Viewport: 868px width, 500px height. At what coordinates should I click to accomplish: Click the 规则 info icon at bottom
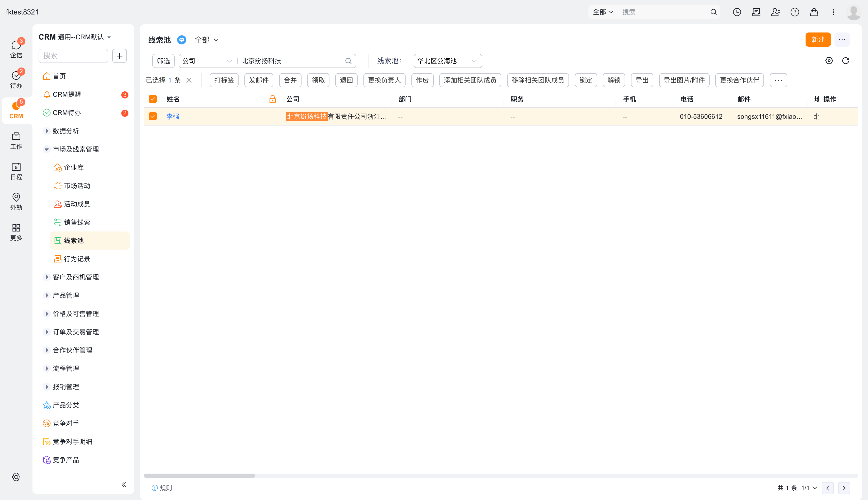[x=155, y=488]
